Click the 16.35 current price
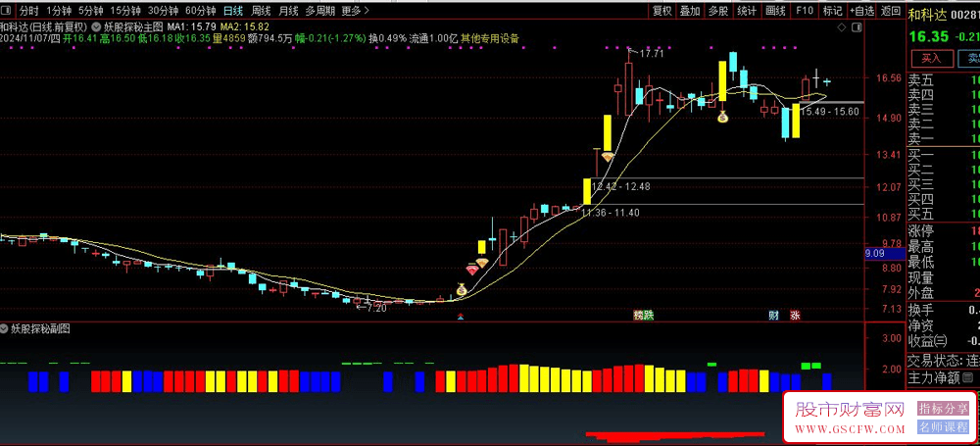Viewport: 980px width, 446px height. (929, 36)
